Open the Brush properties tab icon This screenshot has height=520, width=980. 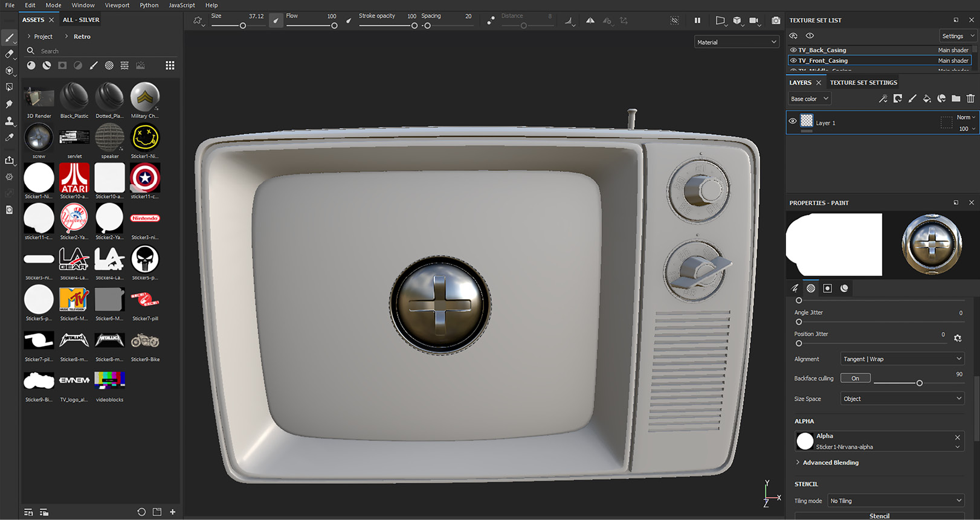click(795, 289)
